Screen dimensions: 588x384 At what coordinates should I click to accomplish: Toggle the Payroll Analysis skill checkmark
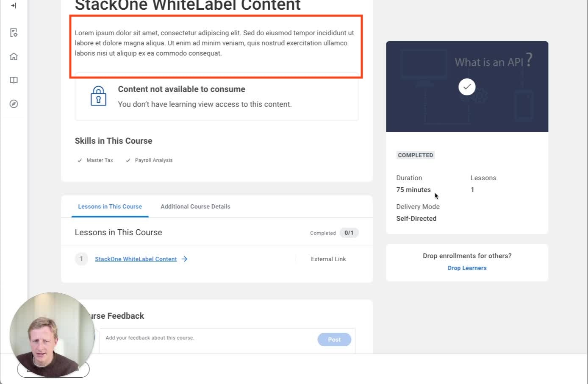(x=128, y=160)
